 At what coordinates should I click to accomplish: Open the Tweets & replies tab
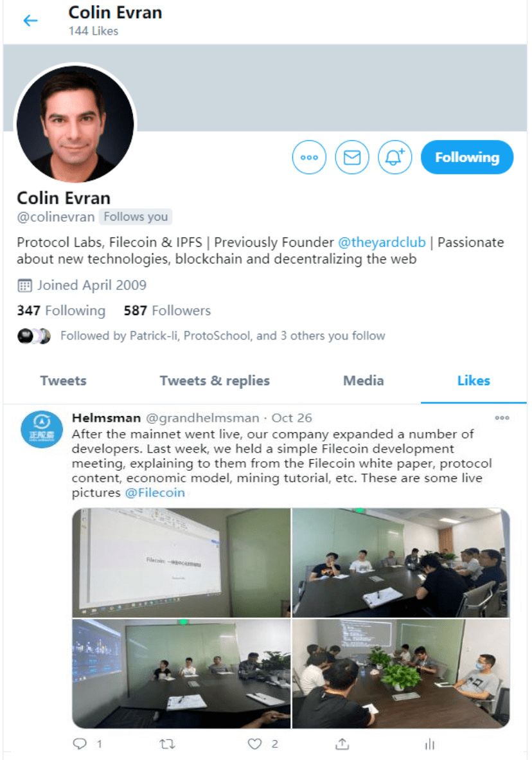tap(215, 381)
